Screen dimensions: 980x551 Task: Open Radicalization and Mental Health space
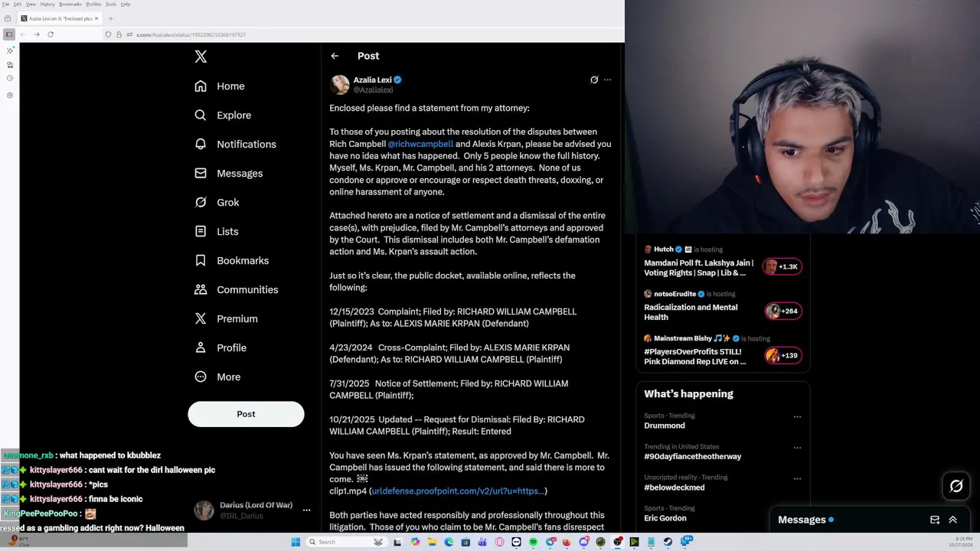point(691,312)
